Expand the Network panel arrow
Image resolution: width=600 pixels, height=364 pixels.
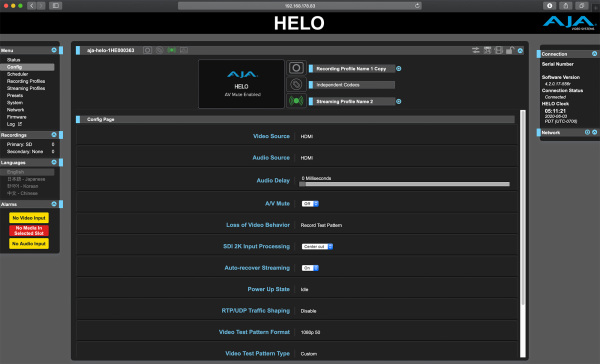pos(594,132)
